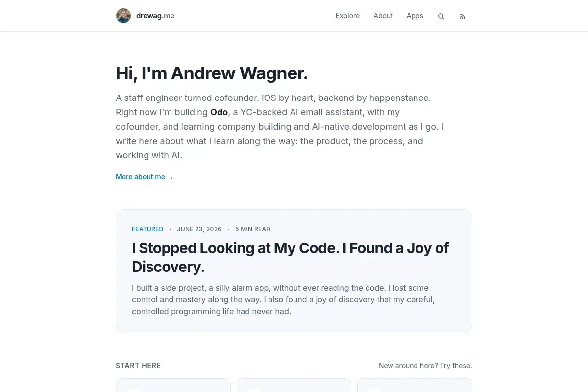The image size is (588, 392).
Task: Click the New around here? Try these text
Action: [425, 366]
